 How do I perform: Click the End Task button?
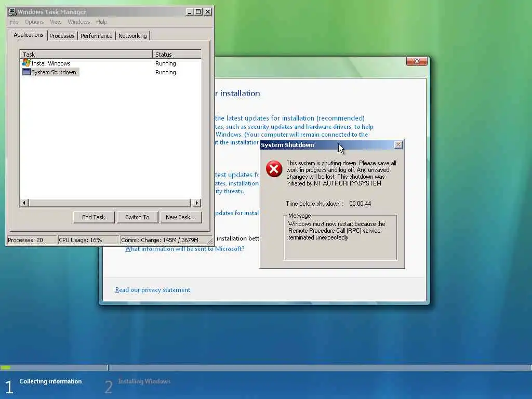(94, 217)
